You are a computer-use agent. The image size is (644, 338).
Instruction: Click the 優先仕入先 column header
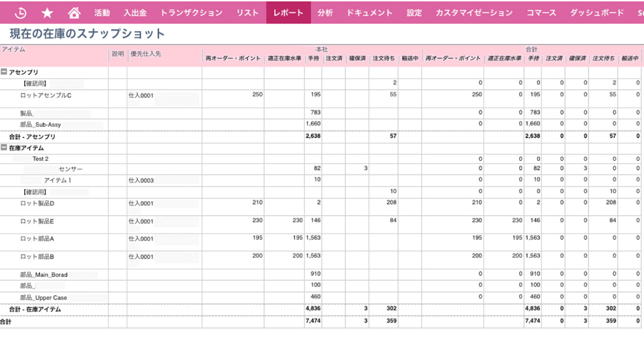coord(145,54)
